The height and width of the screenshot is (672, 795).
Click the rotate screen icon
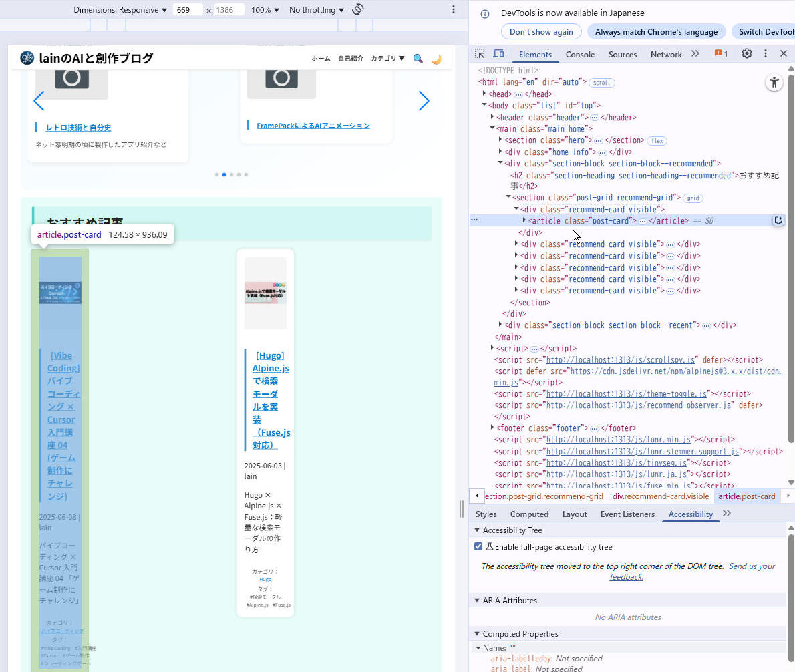coord(358,9)
